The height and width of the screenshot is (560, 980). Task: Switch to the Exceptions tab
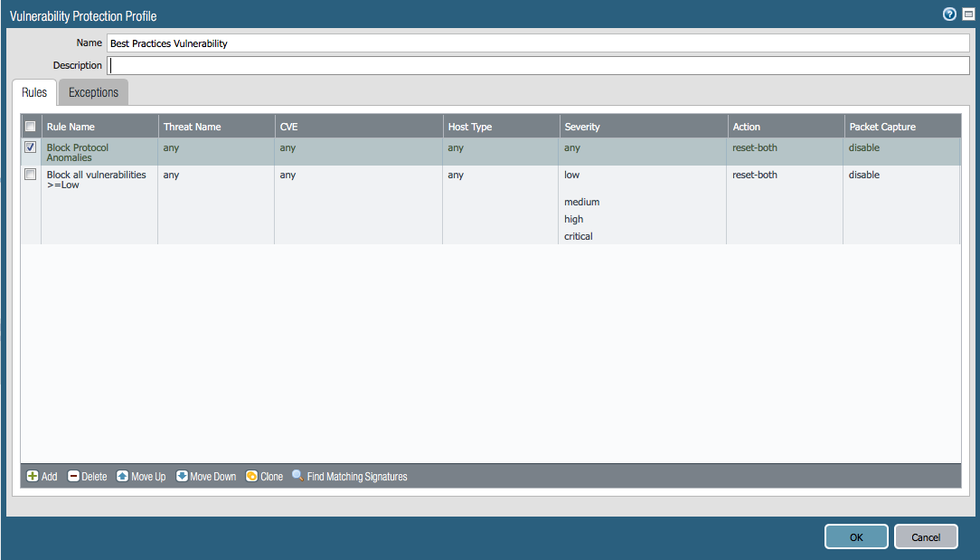93,92
